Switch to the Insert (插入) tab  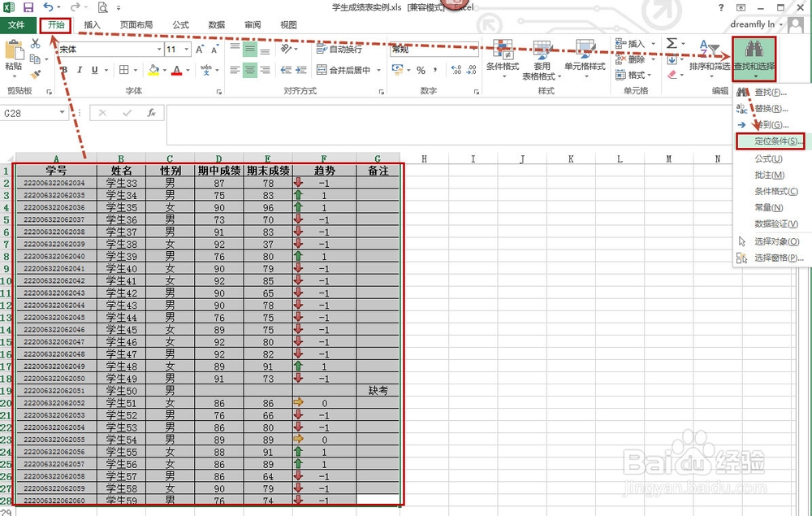pos(93,25)
